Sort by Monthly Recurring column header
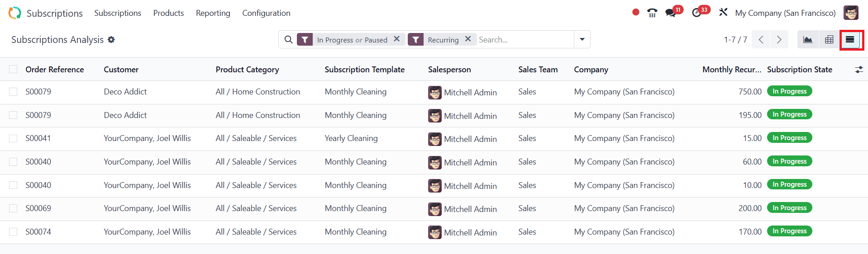This screenshot has height=254, width=868. tap(732, 70)
